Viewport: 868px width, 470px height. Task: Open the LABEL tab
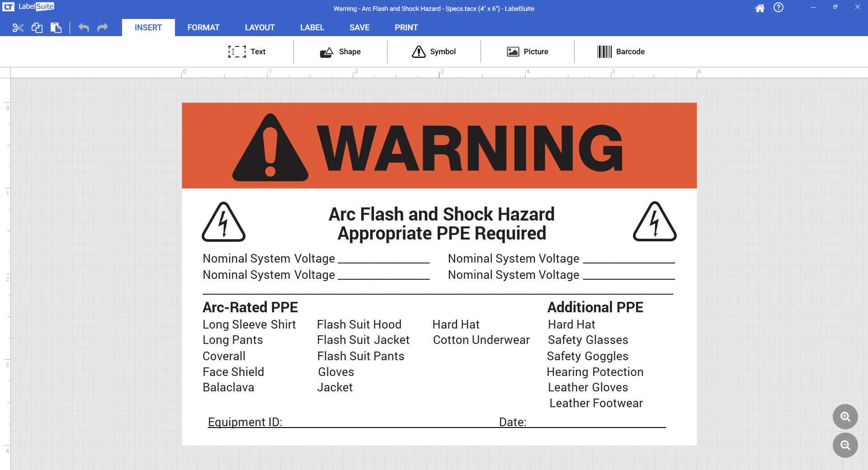click(x=312, y=28)
